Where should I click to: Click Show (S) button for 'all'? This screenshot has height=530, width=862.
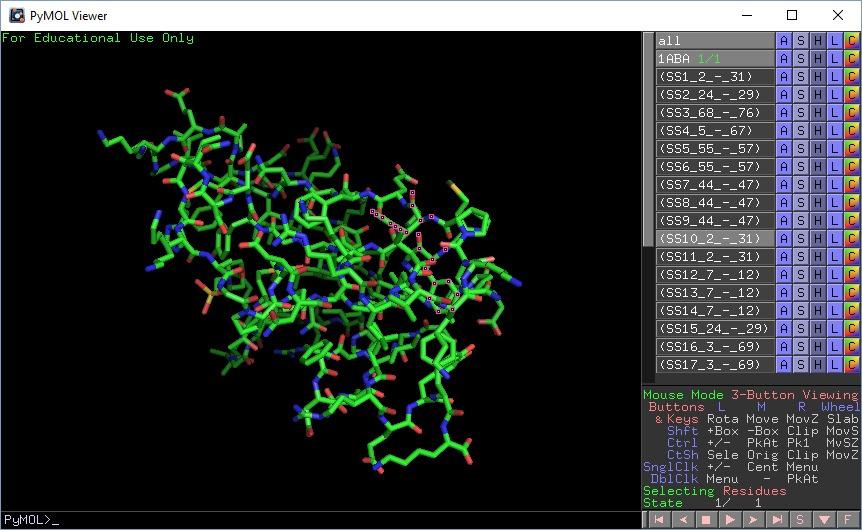click(800, 41)
